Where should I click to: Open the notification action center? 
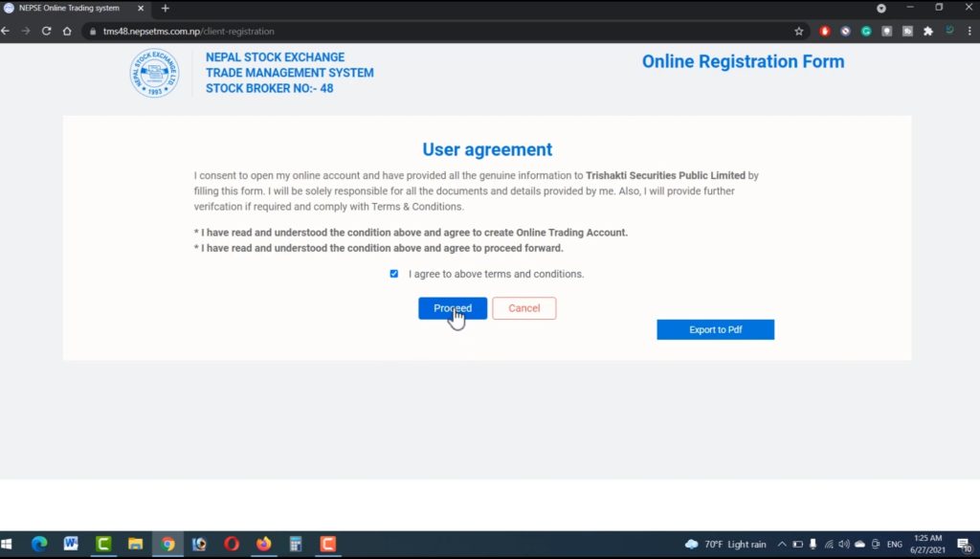[965, 545]
